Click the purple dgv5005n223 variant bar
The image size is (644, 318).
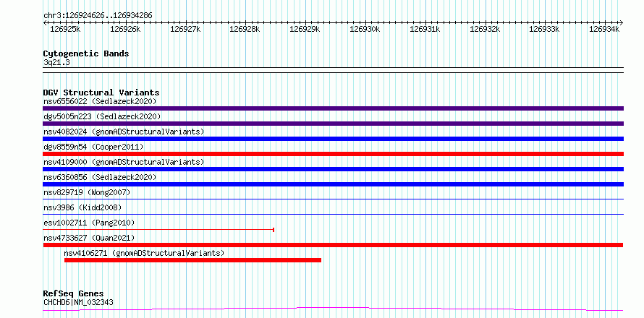[333, 124]
